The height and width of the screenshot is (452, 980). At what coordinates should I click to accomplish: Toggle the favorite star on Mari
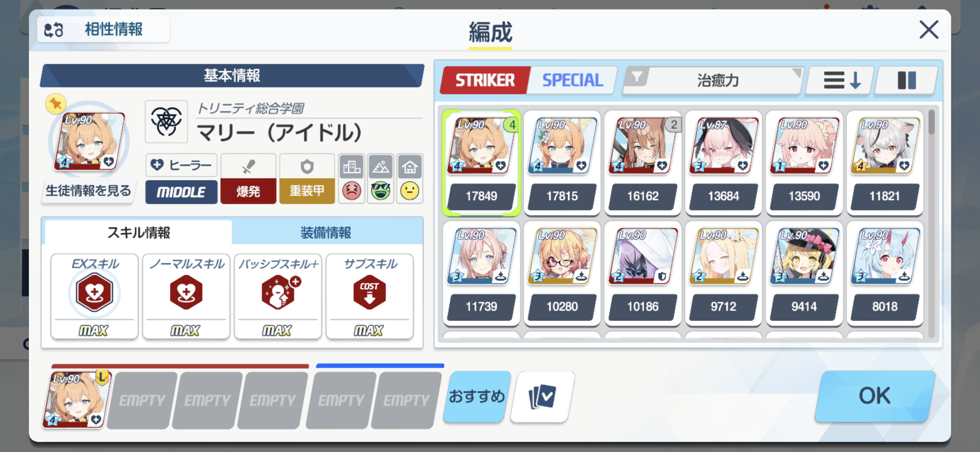pos(56,103)
